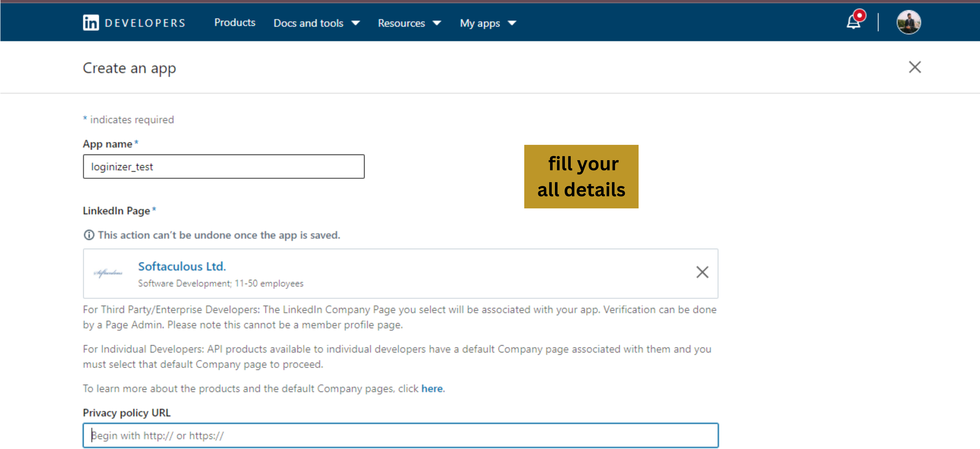Click the 'indicates required' note
The height and width of the screenshot is (449, 980).
[x=132, y=120]
